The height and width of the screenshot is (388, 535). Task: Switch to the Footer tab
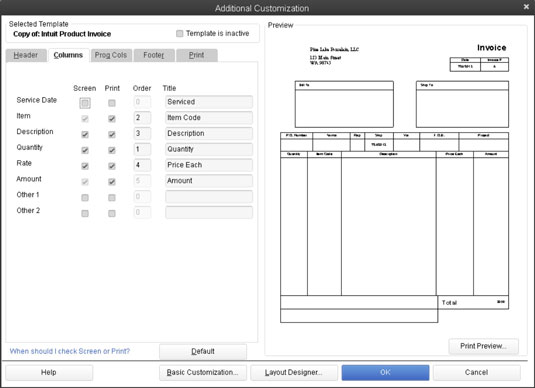coord(154,55)
